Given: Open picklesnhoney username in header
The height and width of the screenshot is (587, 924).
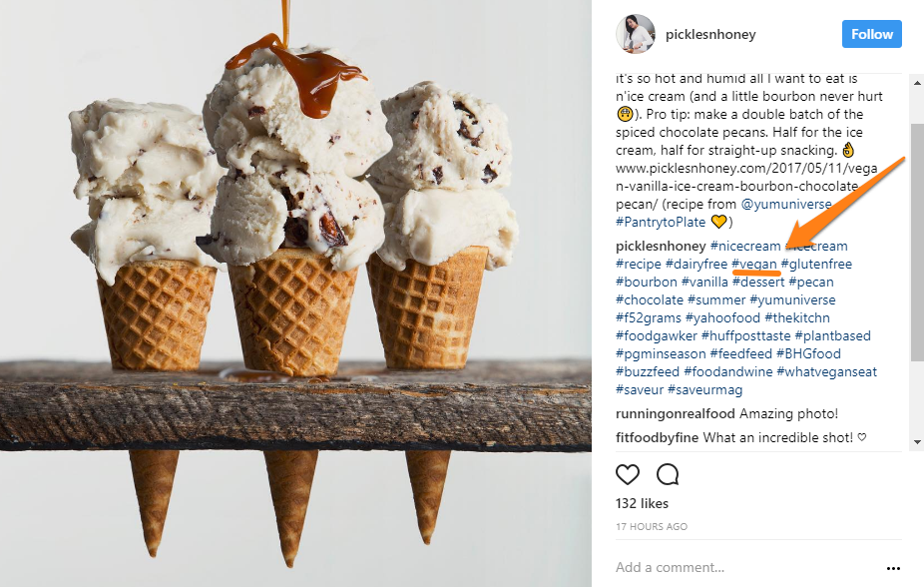Looking at the screenshot, I should (710, 34).
